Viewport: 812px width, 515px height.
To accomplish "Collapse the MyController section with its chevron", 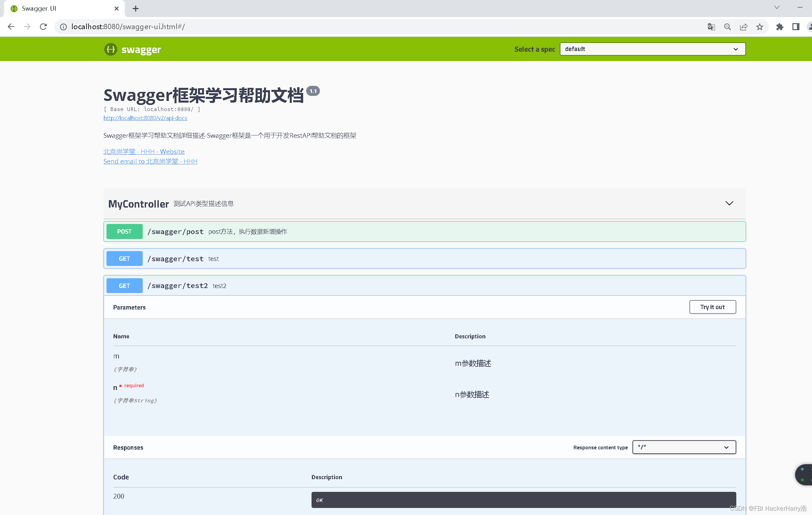I will pos(729,203).
